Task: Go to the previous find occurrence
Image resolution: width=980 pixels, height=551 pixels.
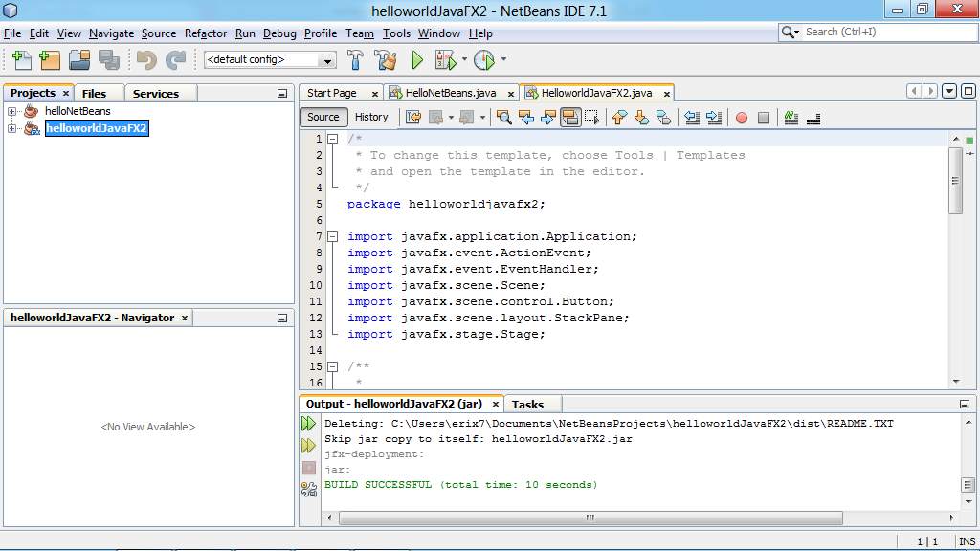Action: (x=526, y=118)
